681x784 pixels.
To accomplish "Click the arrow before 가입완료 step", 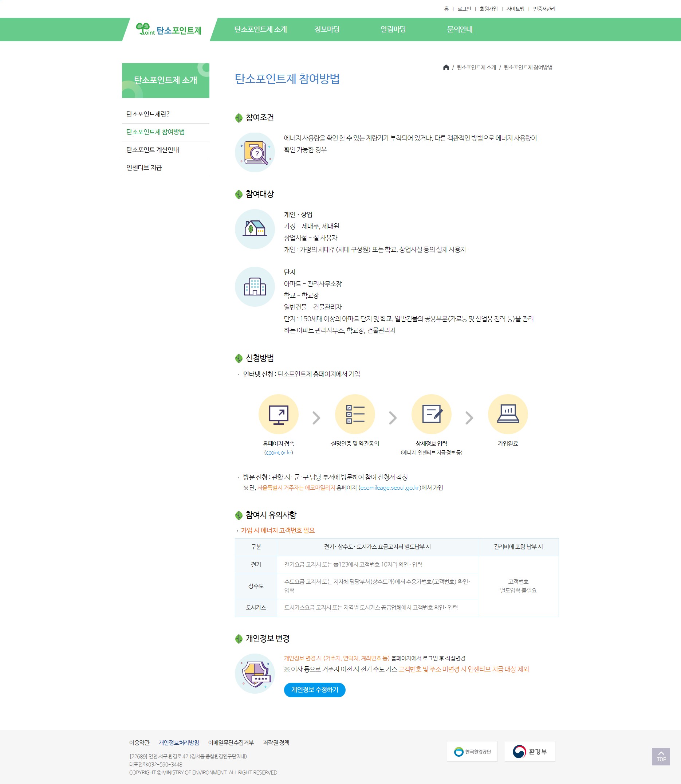I will tap(469, 418).
